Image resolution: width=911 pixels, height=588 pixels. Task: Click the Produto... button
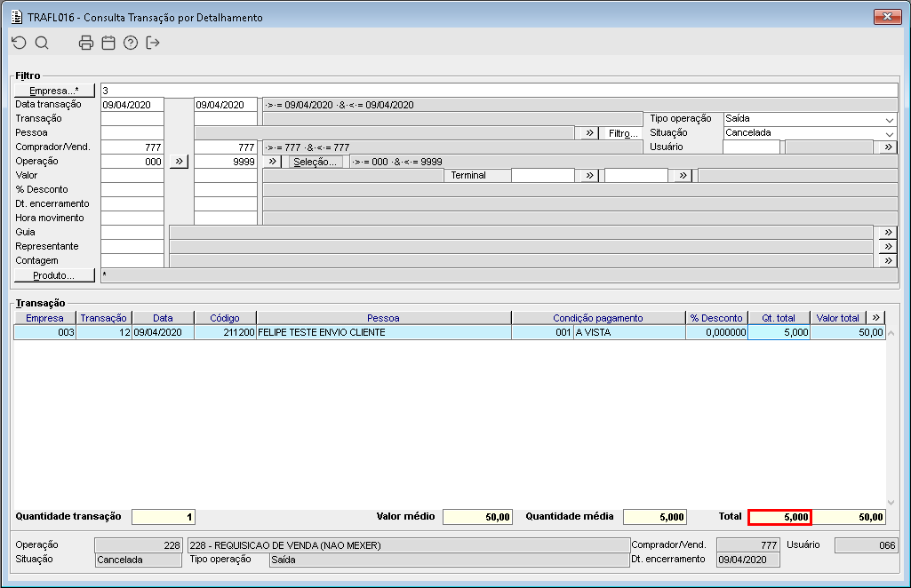pos(54,275)
